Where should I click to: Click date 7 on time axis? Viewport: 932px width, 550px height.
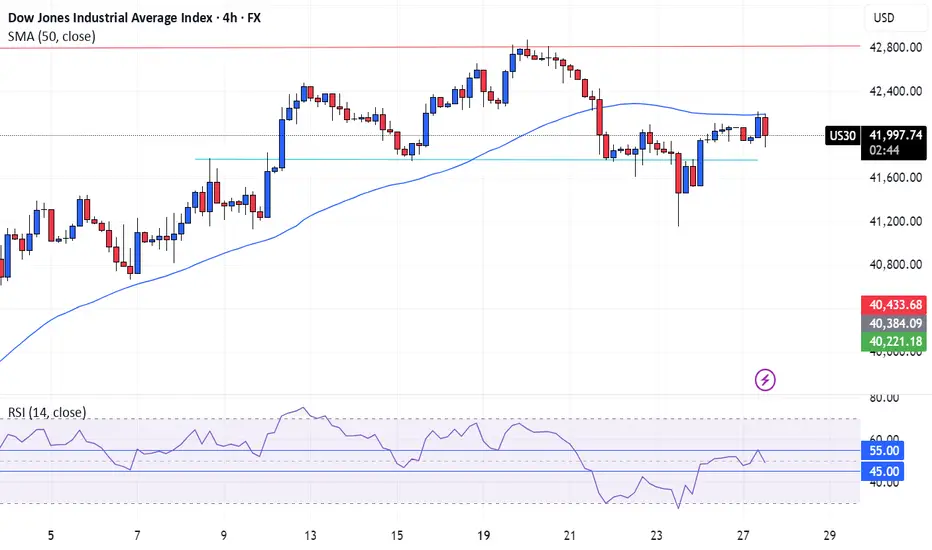[137, 535]
